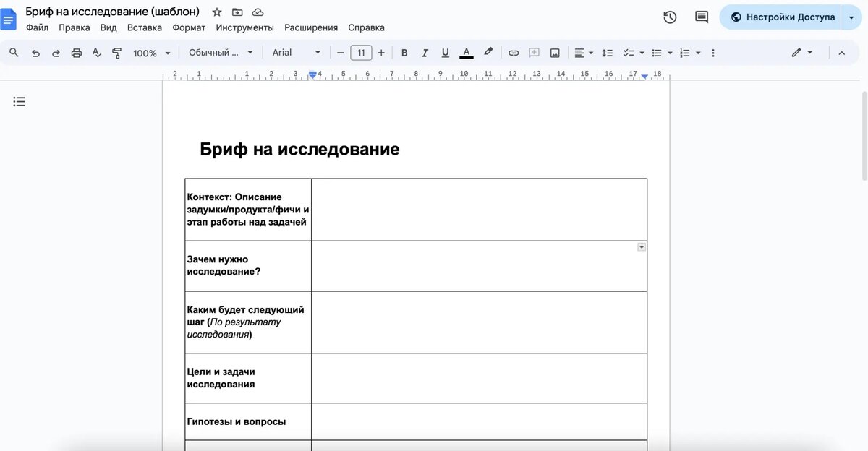Insert an image via the toolbar icon
868x451 pixels.
554,52
